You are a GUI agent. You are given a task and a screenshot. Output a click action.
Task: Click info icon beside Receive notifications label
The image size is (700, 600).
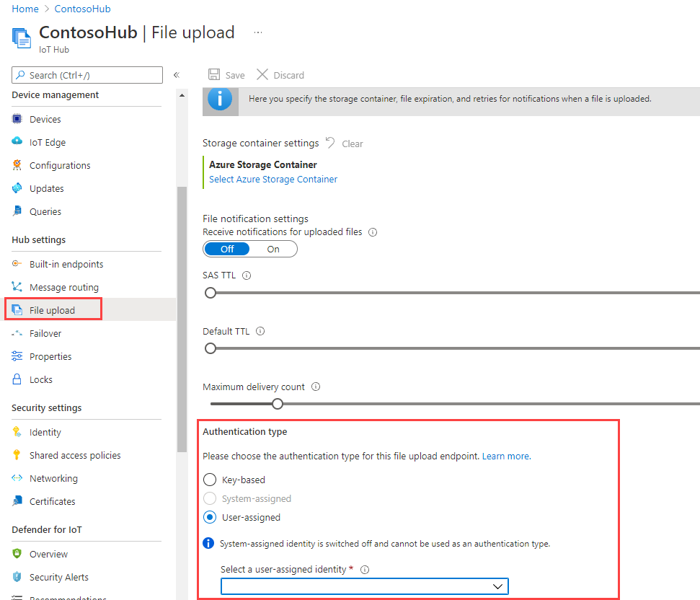pyautogui.click(x=373, y=232)
